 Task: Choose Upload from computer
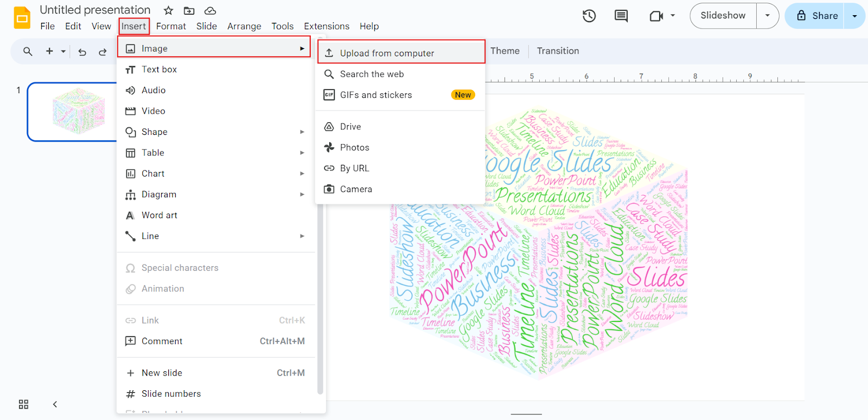pyautogui.click(x=401, y=53)
